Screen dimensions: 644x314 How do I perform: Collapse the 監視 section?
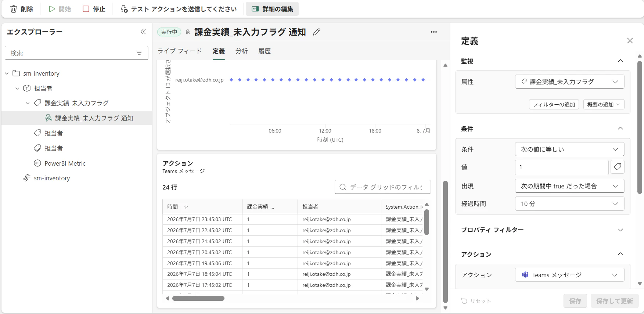tap(620, 61)
